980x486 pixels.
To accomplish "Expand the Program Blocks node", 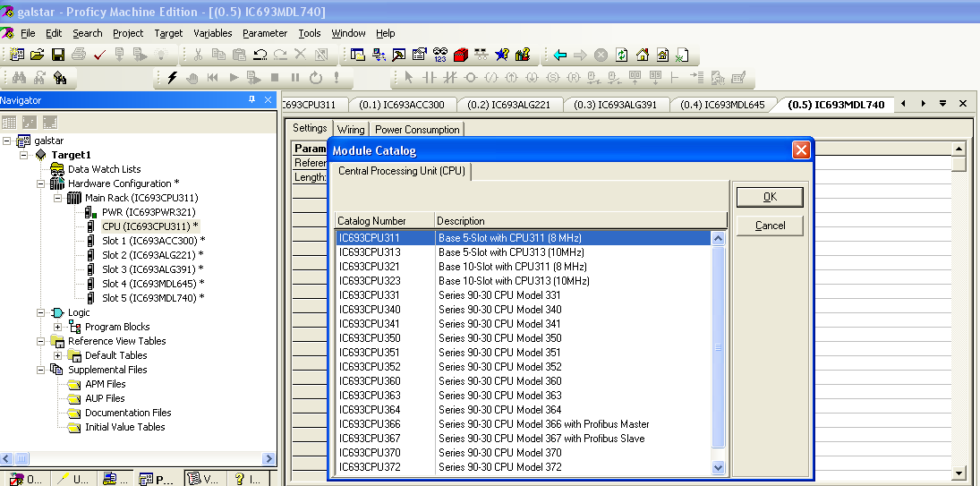I will (57, 327).
